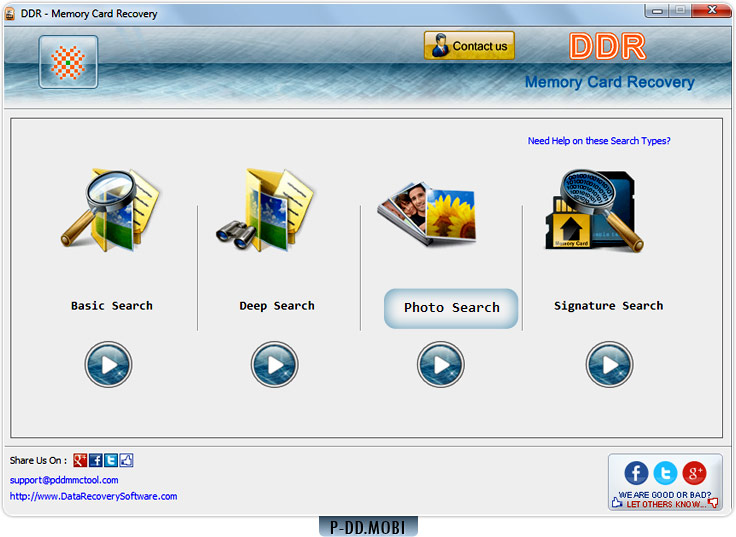The width and height of the screenshot is (736, 537).
Task: Select the Photo Search label button
Action: 451,308
